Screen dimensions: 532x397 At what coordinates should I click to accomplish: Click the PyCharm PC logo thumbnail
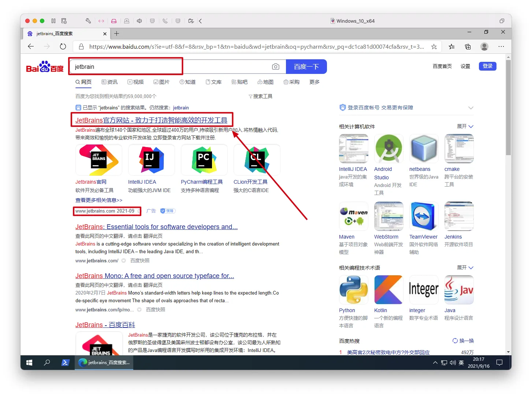[x=204, y=160]
